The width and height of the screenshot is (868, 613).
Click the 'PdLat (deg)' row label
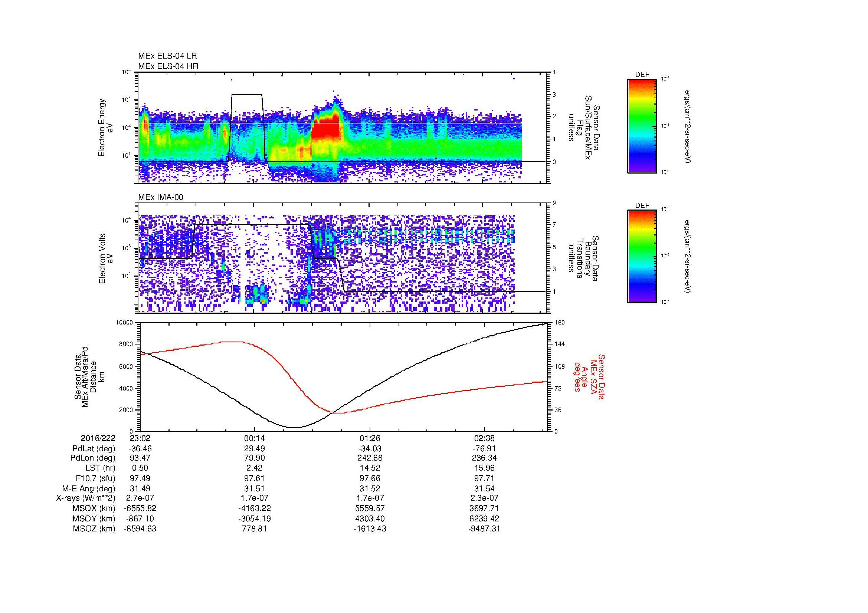point(94,449)
